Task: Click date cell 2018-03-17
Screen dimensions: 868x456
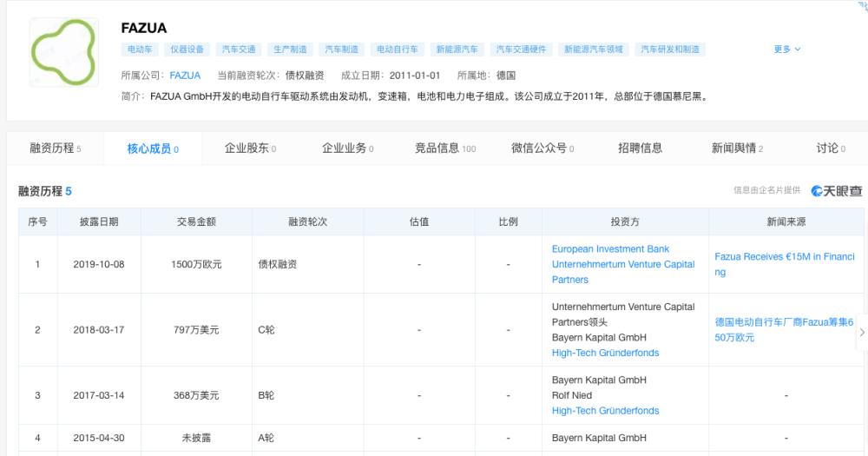Action: (99, 330)
